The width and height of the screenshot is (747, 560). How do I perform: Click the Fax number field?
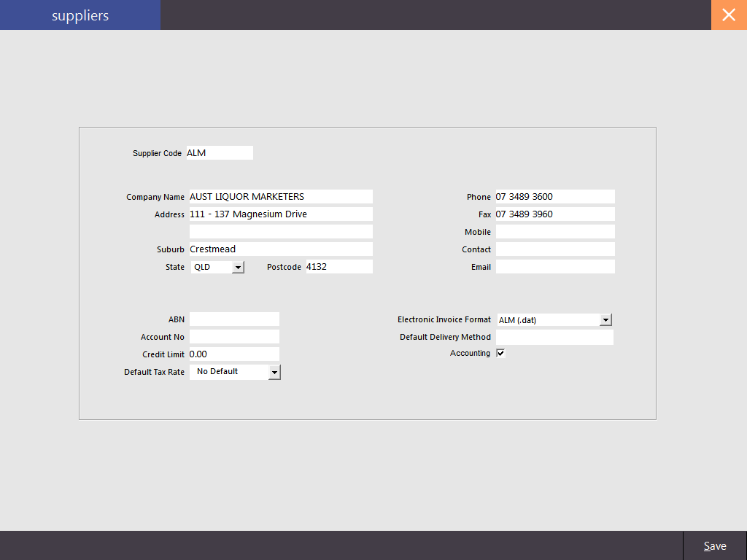pos(554,214)
